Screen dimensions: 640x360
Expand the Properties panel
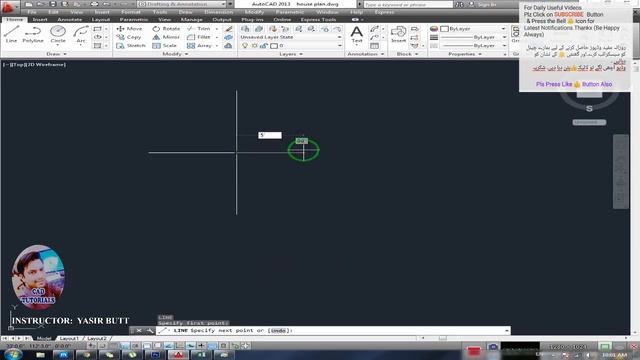pos(465,54)
